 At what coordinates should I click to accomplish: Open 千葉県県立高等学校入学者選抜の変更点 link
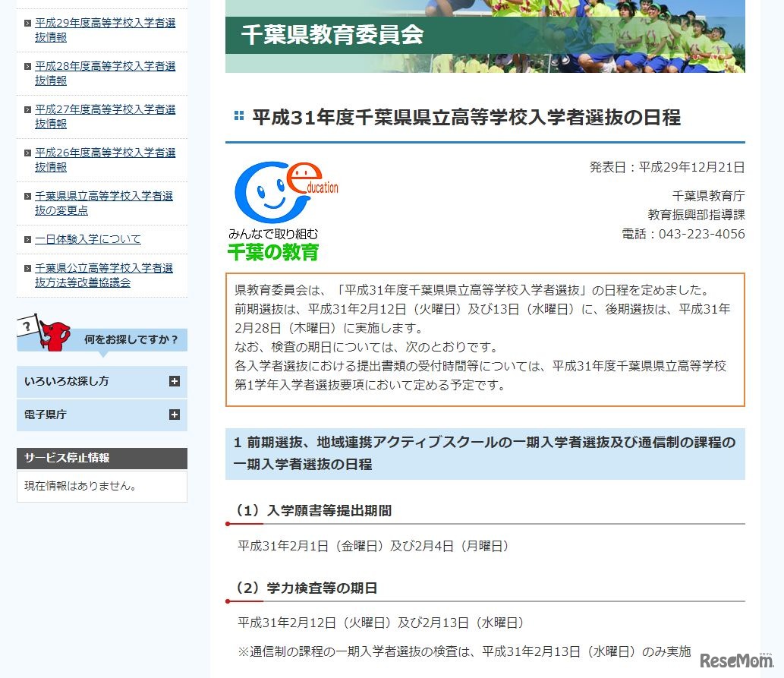pyautogui.click(x=104, y=203)
